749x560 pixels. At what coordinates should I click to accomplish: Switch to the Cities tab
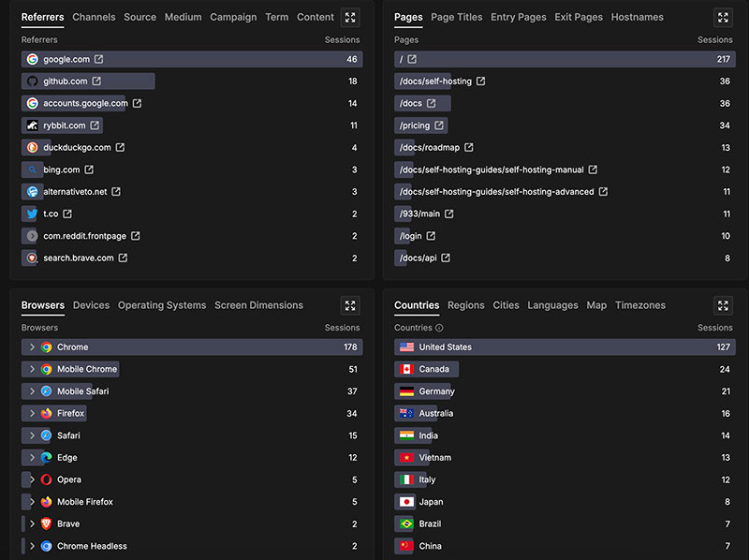click(506, 305)
